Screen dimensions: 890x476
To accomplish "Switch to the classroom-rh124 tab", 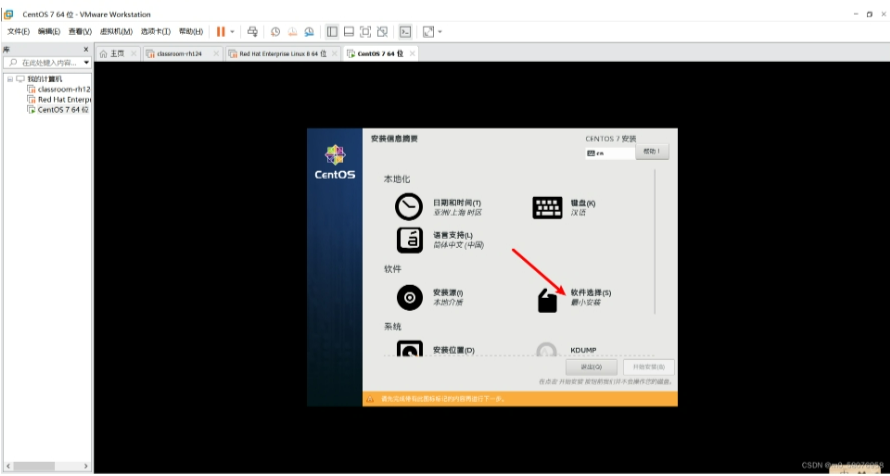I will pos(178,54).
